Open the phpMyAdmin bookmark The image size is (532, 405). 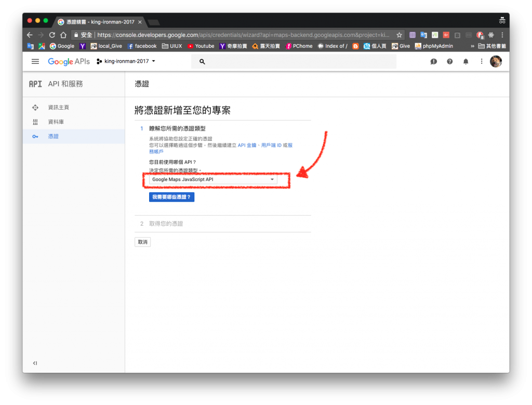click(434, 46)
